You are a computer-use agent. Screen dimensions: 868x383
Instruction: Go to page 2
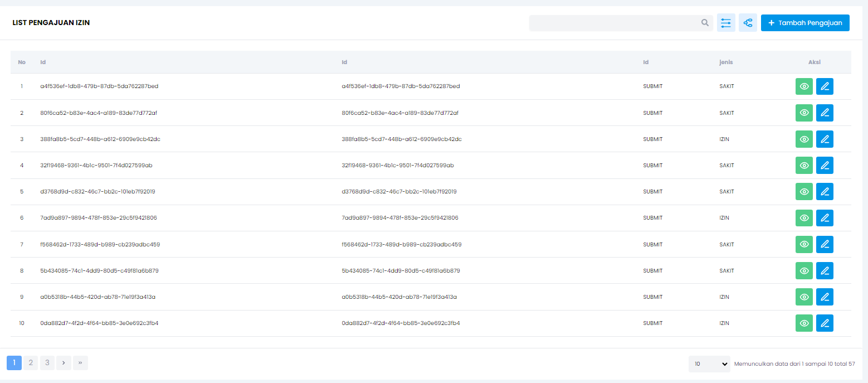(x=31, y=363)
